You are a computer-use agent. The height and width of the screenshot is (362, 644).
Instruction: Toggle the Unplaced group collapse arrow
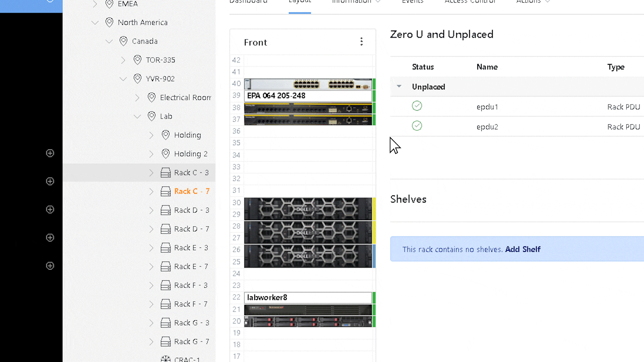point(399,86)
